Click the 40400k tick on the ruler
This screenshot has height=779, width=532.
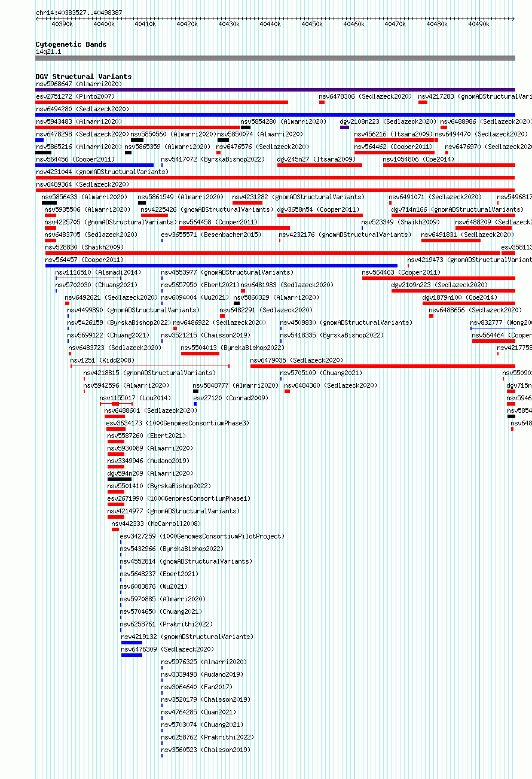104,24
